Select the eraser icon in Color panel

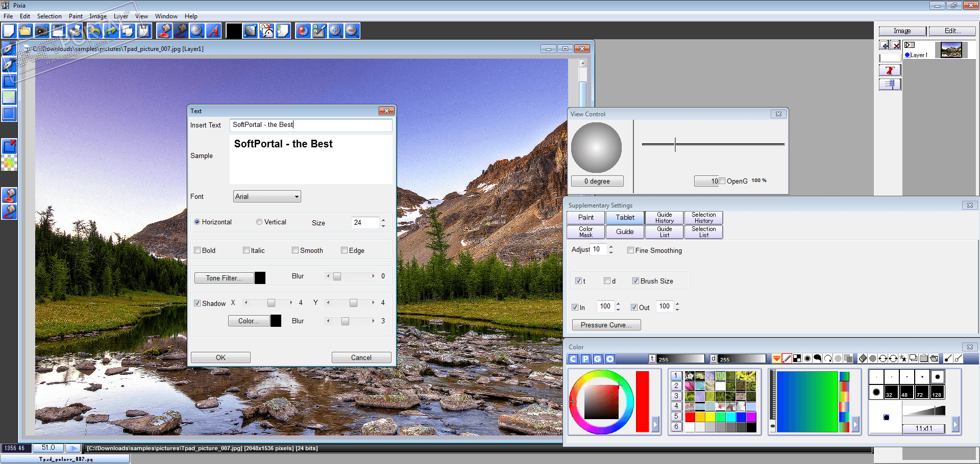click(863, 358)
